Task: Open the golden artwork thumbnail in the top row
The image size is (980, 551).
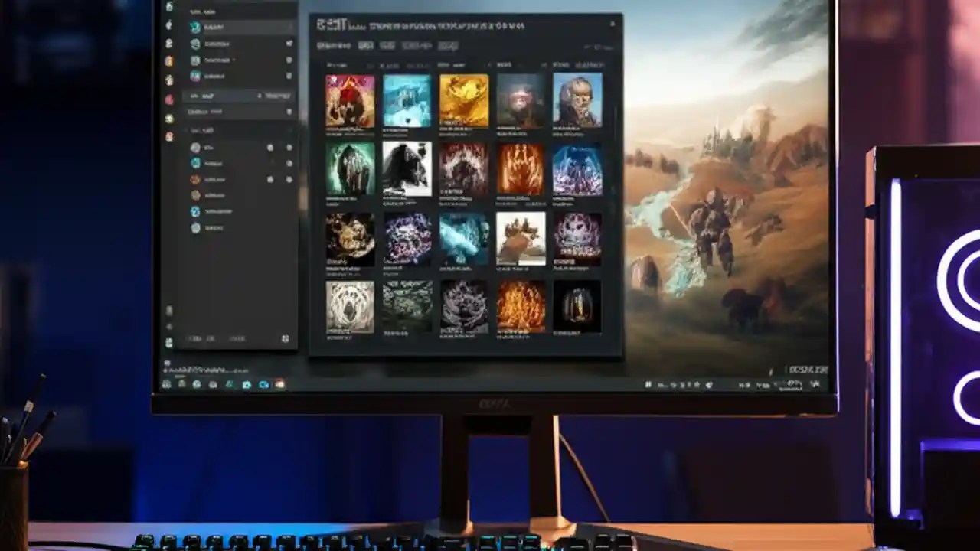Action: point(463,99)
